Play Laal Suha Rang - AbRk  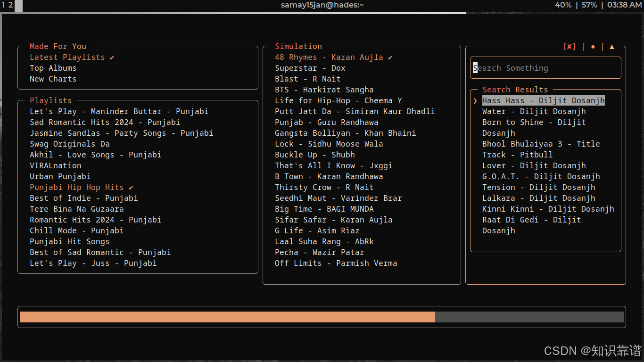[324, 241]
